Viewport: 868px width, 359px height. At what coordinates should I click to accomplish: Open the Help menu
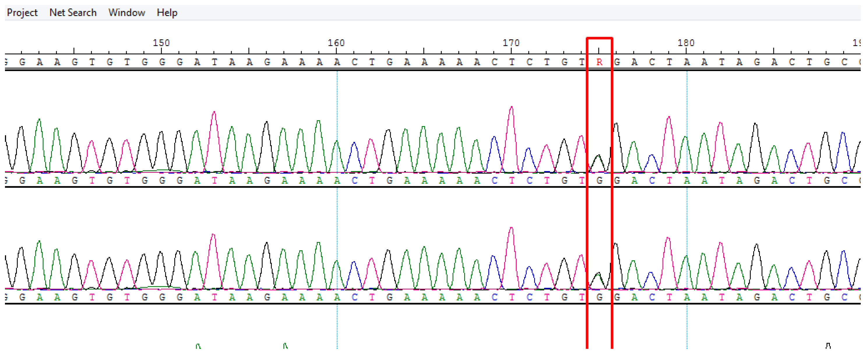(167, 13)
